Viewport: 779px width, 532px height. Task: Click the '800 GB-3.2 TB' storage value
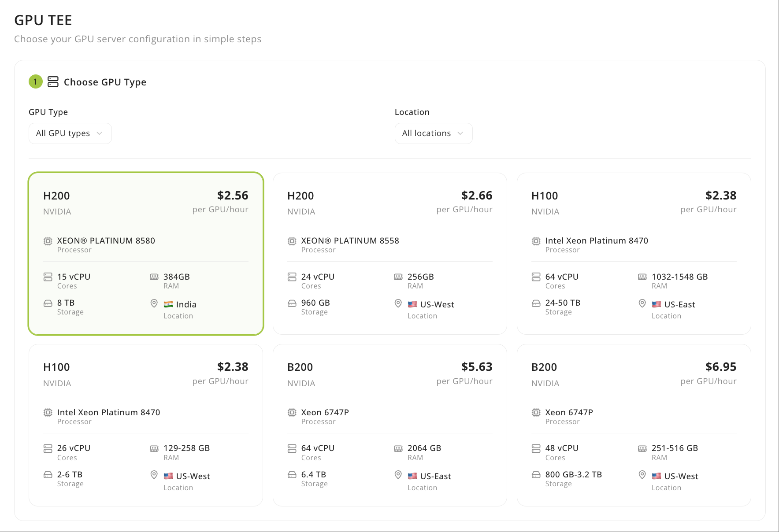pos(574,474)
